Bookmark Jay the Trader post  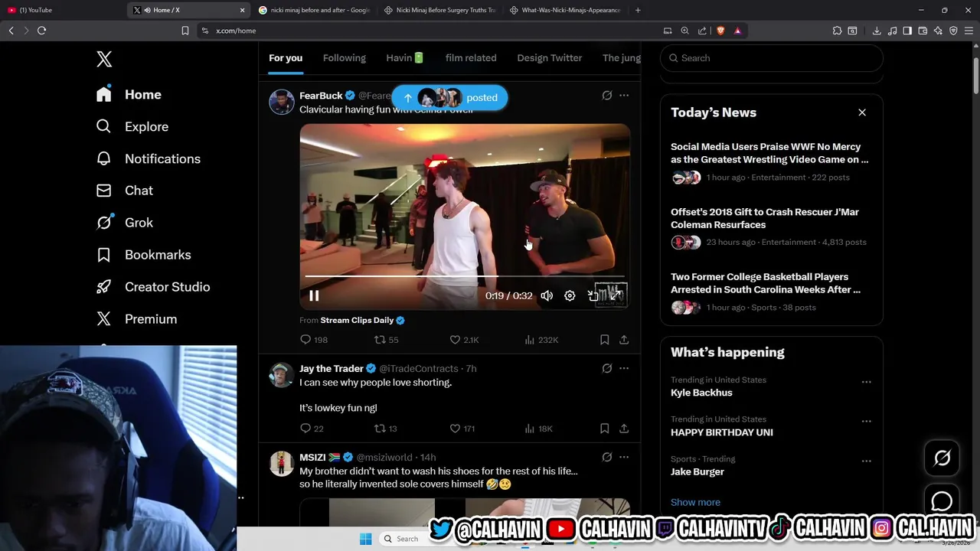pyautogui.click(x=604, y=429)
